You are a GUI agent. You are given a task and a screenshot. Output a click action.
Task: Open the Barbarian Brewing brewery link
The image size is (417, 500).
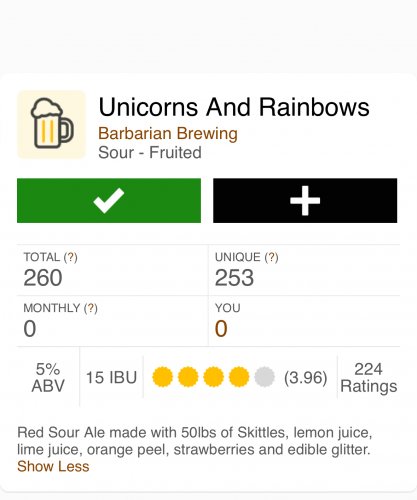pyautogui.click(x=168, y=134)
